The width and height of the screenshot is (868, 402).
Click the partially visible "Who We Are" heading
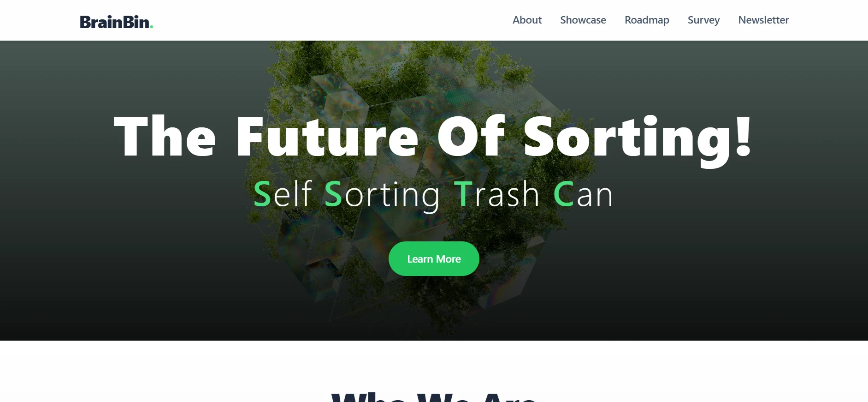pyautogui.click(x=434, y=397)
